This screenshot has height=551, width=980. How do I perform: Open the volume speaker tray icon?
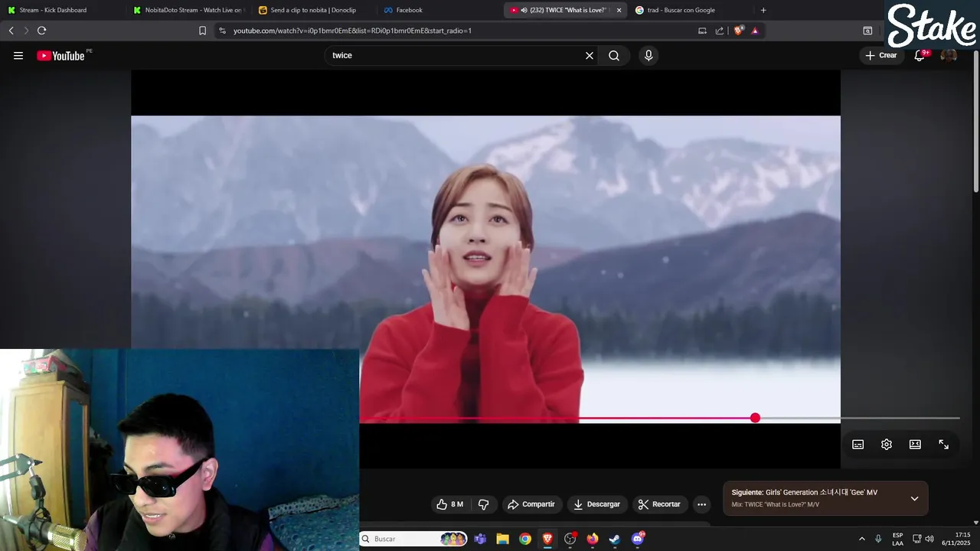(x=929, y=539)
